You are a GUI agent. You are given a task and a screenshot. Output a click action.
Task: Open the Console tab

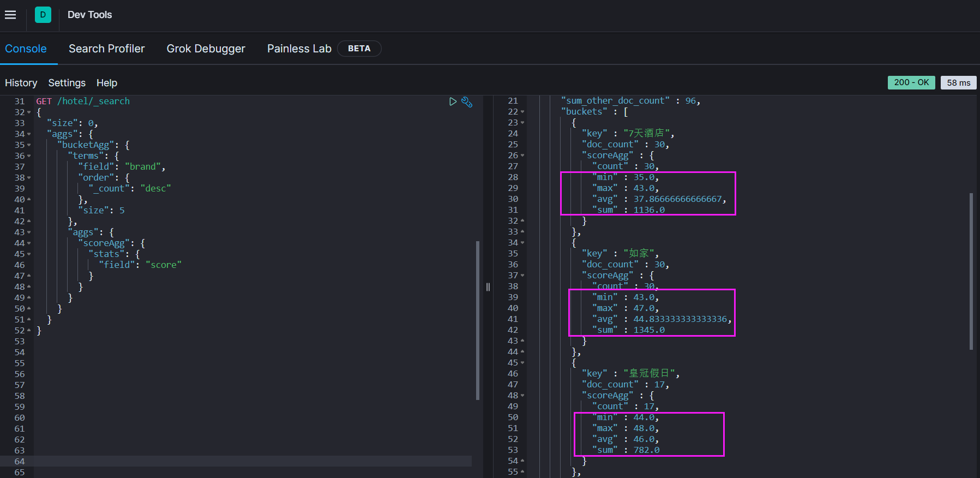coord(26,49)
